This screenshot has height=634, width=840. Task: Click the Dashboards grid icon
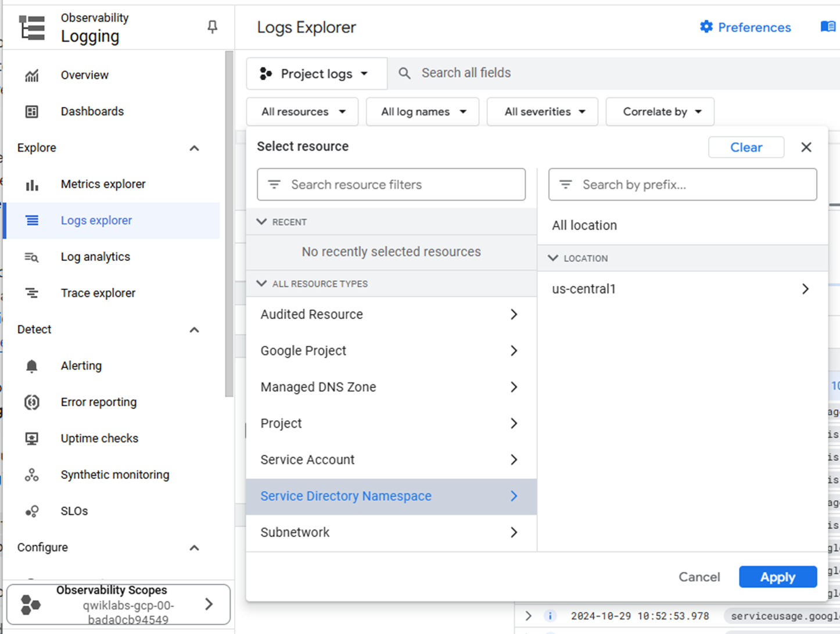click(32, 112)
